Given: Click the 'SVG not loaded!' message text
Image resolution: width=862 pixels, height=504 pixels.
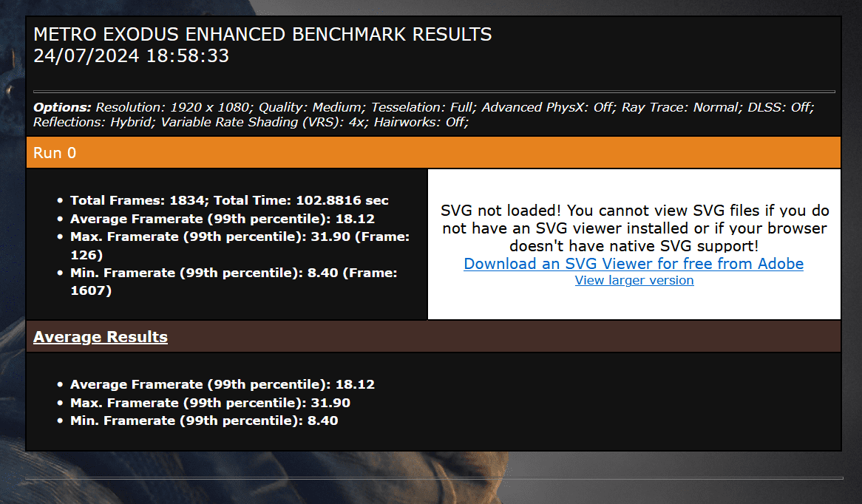Looking at the screenshot, I should [634, 228].
